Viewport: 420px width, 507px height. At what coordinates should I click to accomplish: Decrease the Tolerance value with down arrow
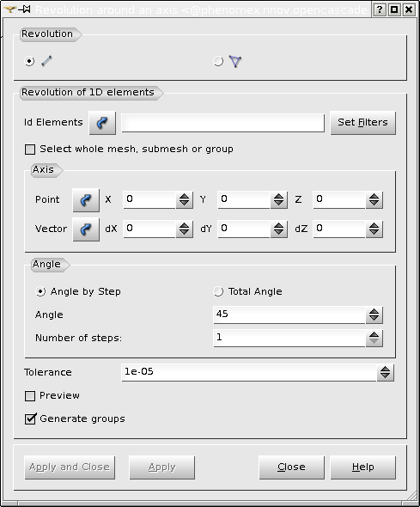(385, 376)
